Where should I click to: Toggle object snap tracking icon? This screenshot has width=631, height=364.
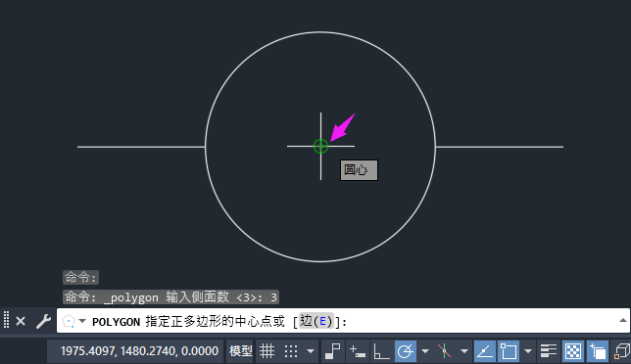pos(485,351)
